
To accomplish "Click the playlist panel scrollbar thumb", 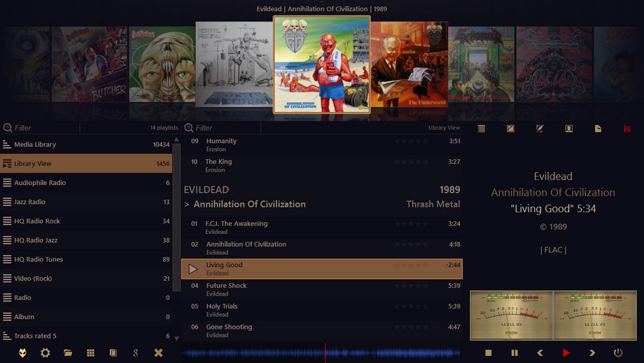I will [x=176, y=217].
